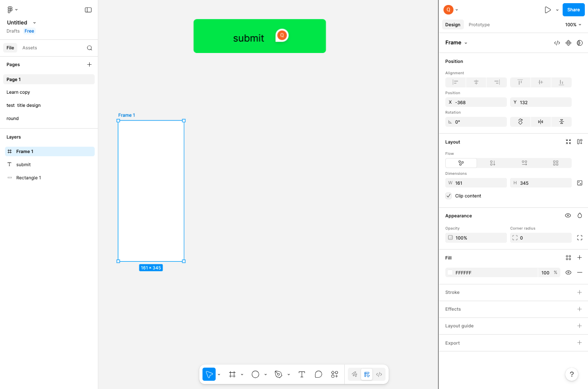
Task: Open the Frame type dropdown
Action: click(x=466, y=43)
